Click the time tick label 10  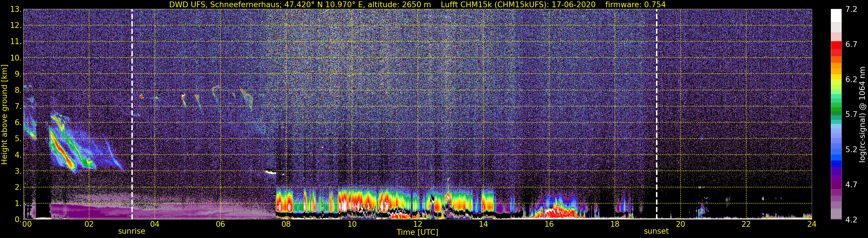tap(352, 224)
